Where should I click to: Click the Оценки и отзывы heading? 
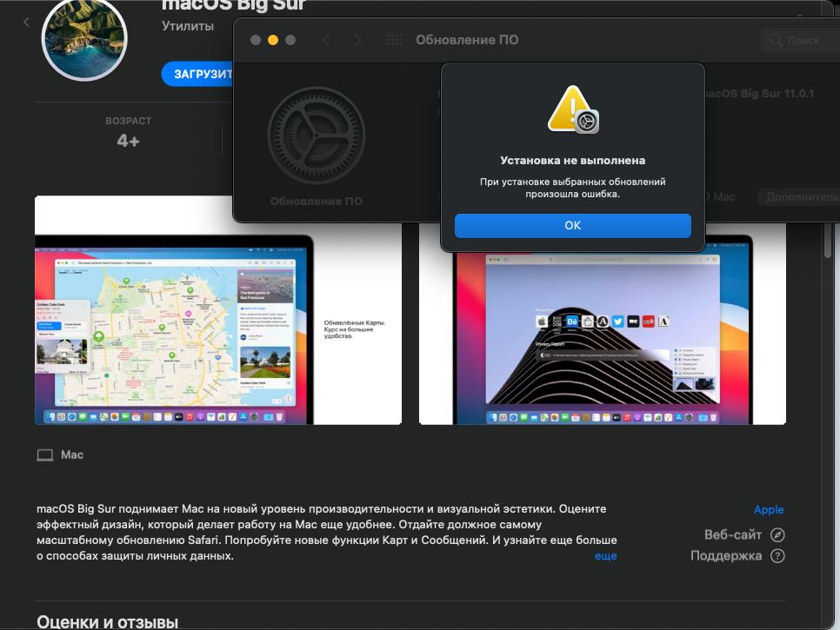click(107, 622)
